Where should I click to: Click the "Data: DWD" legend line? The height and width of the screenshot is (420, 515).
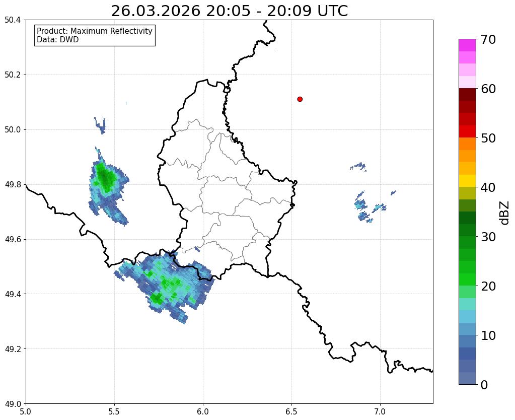pyautogui.click(x=57, y=40)
